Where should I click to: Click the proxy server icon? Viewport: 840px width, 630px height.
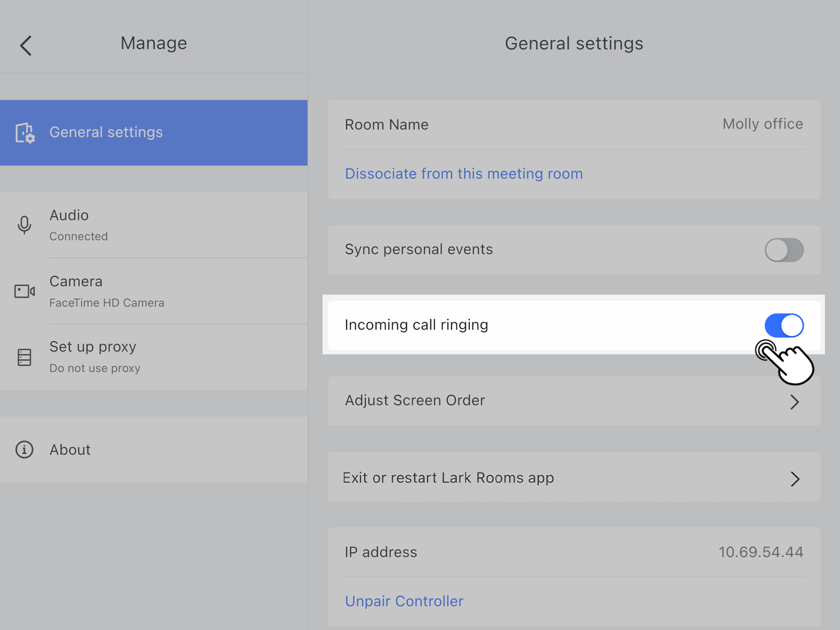(x=24, y=357)
